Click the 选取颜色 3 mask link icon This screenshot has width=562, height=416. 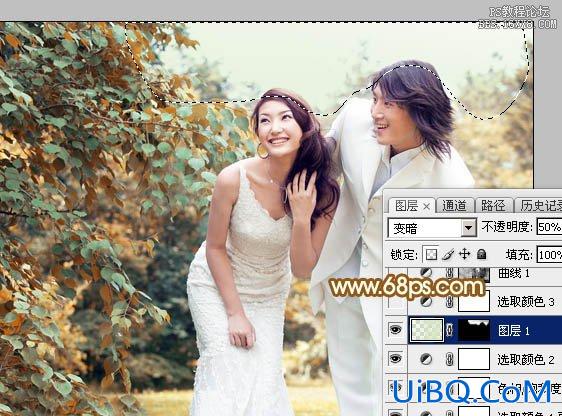[449, 302]
